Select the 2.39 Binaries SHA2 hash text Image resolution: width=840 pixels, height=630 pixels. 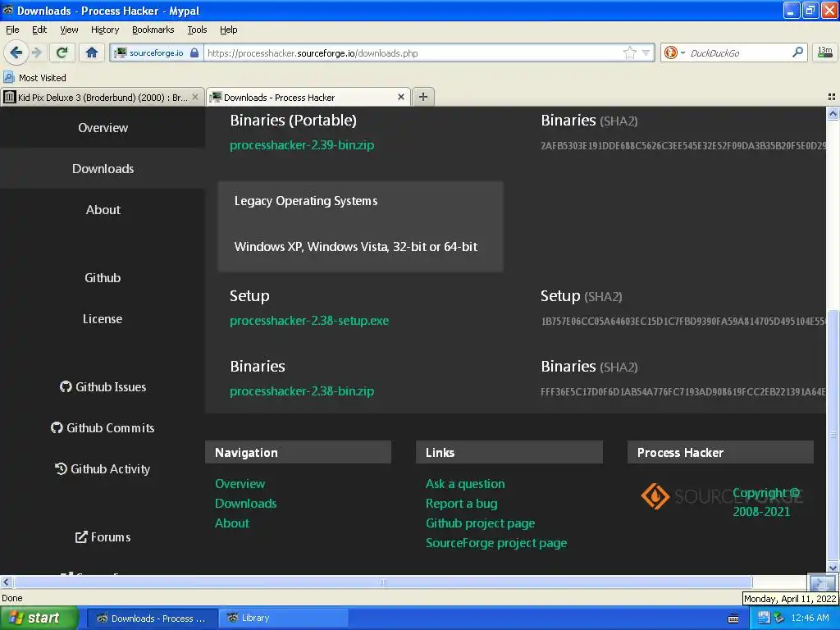pos(683,145)
